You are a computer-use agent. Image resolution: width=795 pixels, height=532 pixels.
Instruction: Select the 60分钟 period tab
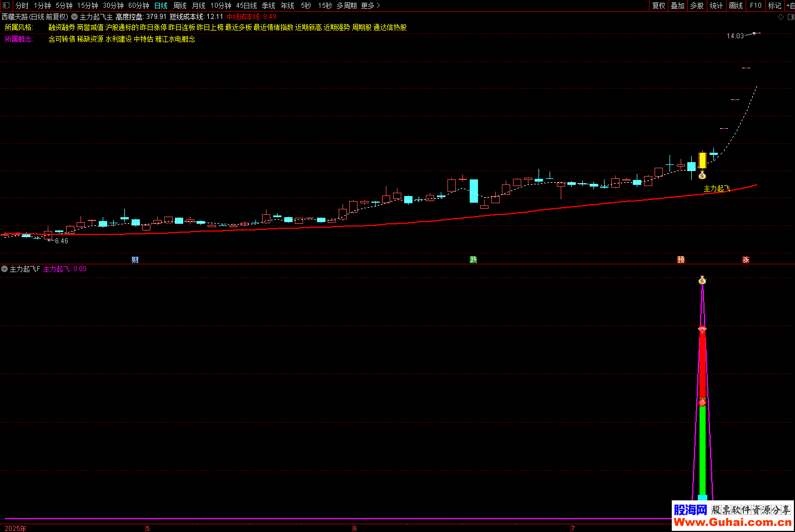[139, 6]
